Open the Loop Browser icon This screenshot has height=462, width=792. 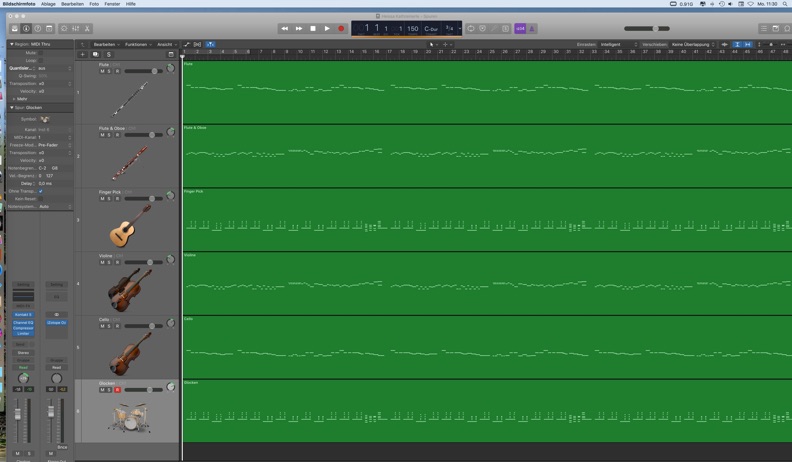(x=786, y=29)
